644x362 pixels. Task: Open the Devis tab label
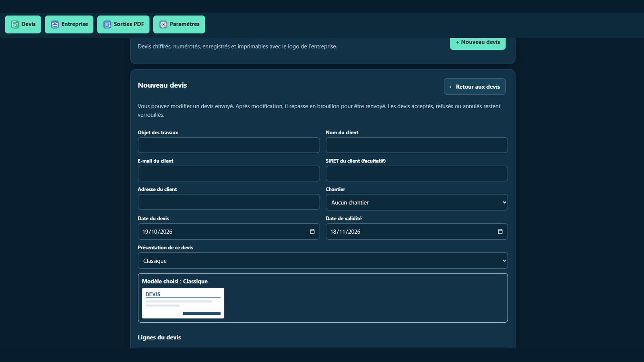28,24
